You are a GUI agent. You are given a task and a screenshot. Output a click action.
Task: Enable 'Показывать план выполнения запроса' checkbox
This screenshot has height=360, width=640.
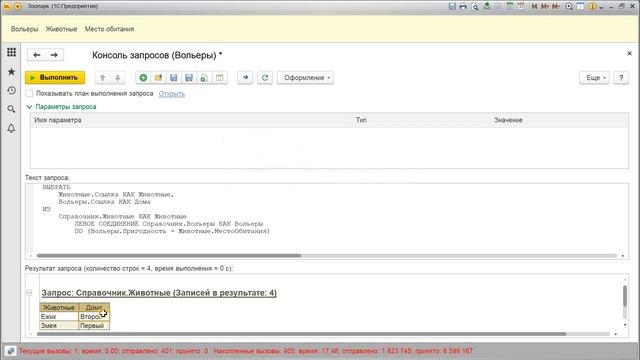pos(29,93)
